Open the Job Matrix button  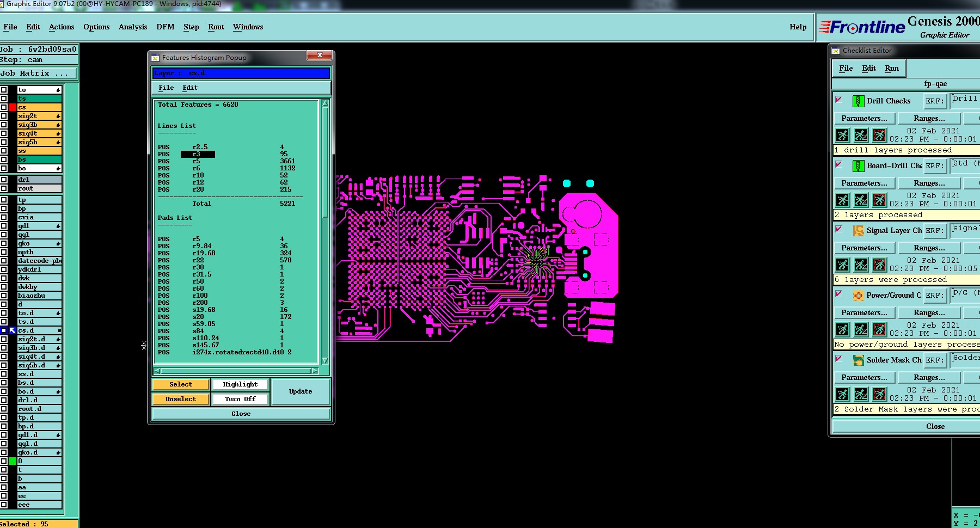pyautogui.click(x=38, y=73)
